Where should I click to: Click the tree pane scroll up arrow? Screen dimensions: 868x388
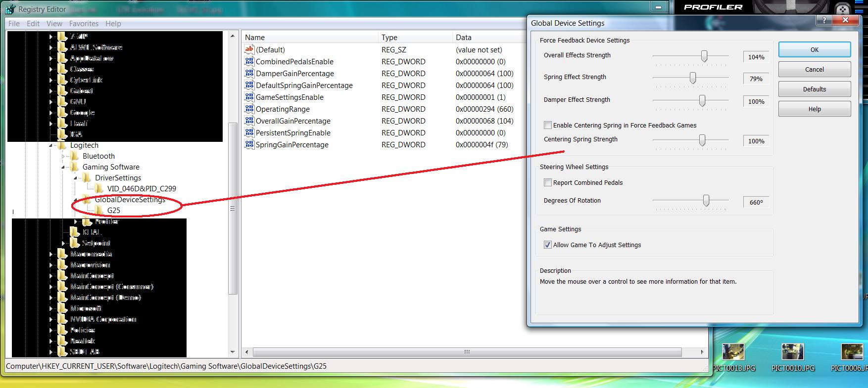[x=233, y=36]
